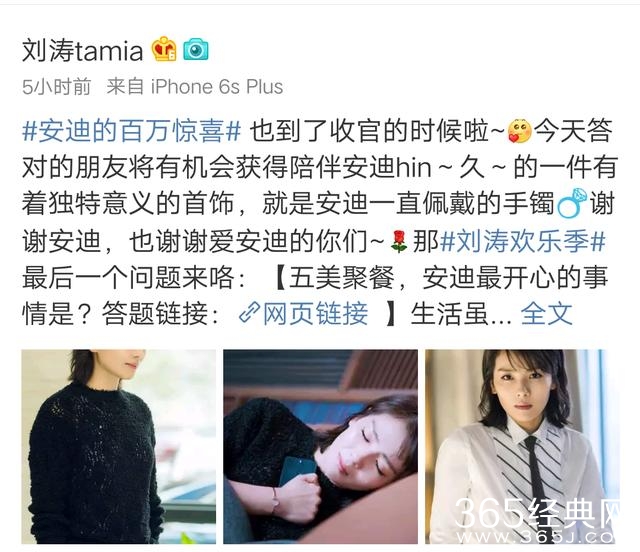The width and height of the screenshot is (640, 552).
Task: Click the chain link icon before 网页链接
Action: point(249,313)
